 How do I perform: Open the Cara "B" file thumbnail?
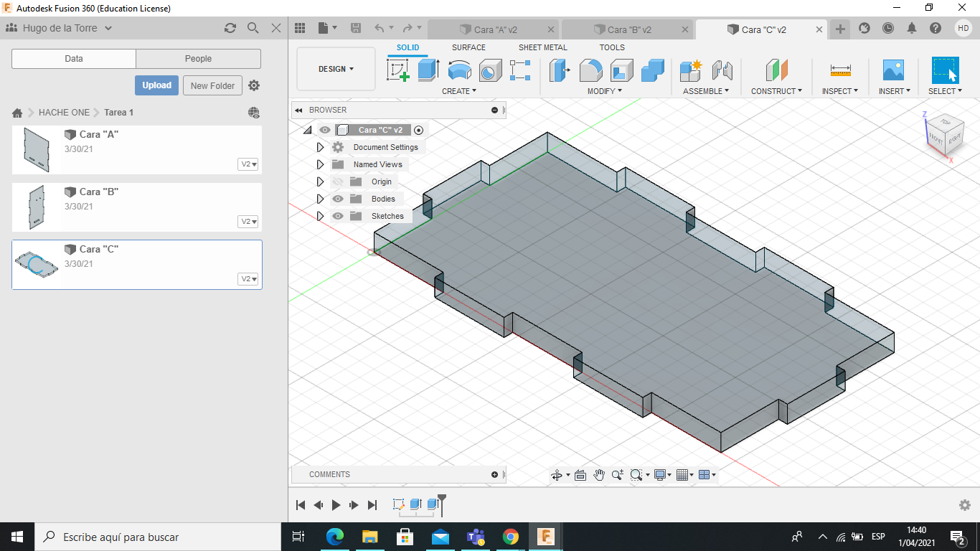[34, 207]
